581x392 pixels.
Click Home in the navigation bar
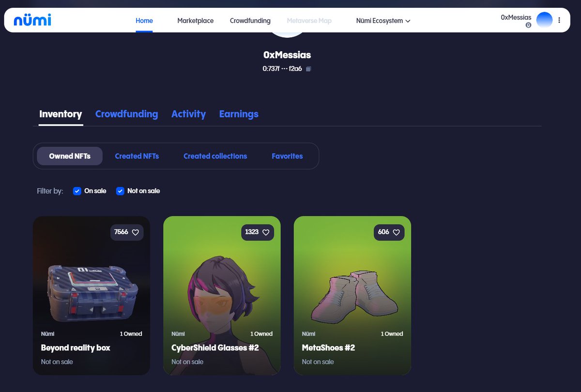[144, 21]
